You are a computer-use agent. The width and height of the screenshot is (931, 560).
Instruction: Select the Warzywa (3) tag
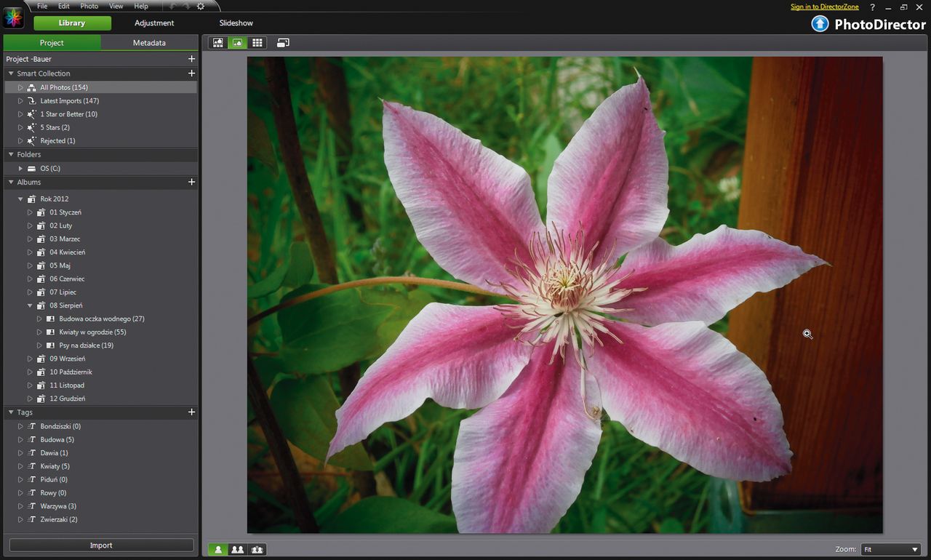click(58, 506)
